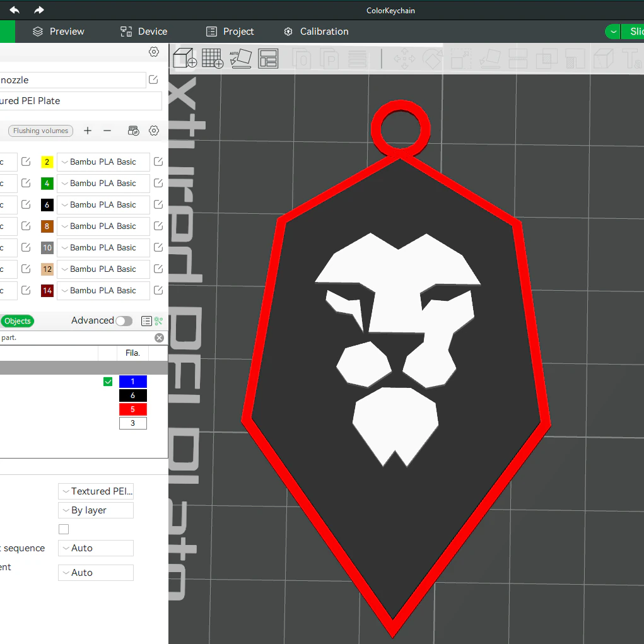This screenshot has height=644, width=644.
Task: Open Bambu PLA Basic dropdown for filament 4
Action: tap(103, 183)
